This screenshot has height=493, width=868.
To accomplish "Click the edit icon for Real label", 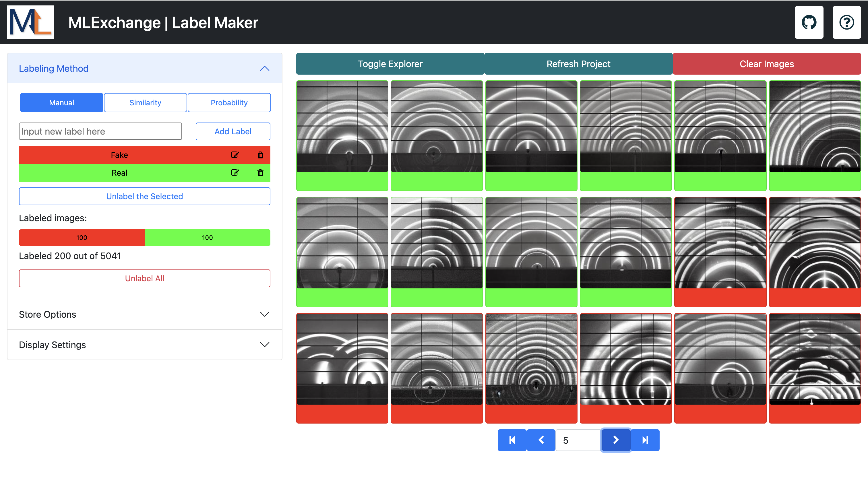I will tap(235, 173).
